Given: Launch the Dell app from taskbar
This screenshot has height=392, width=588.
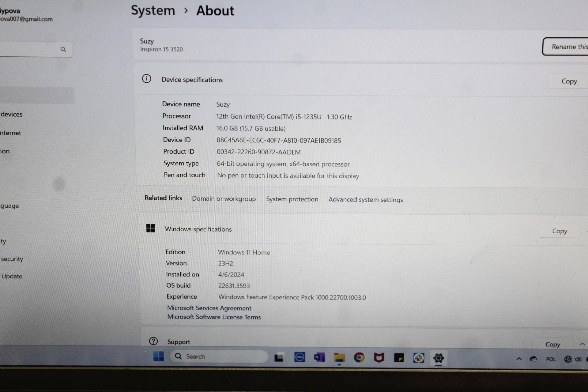Looking at the screenshot, I should [x=300, y=357].
